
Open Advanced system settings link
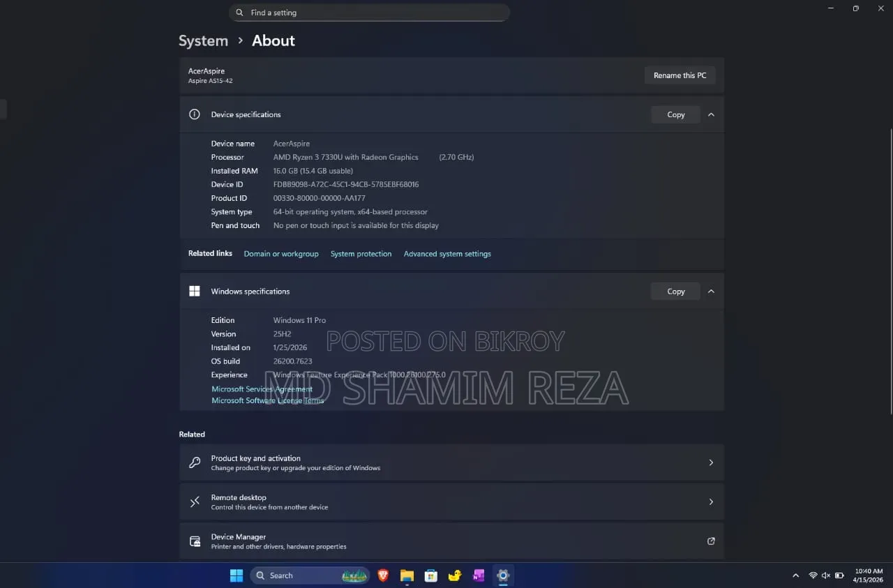447,254
